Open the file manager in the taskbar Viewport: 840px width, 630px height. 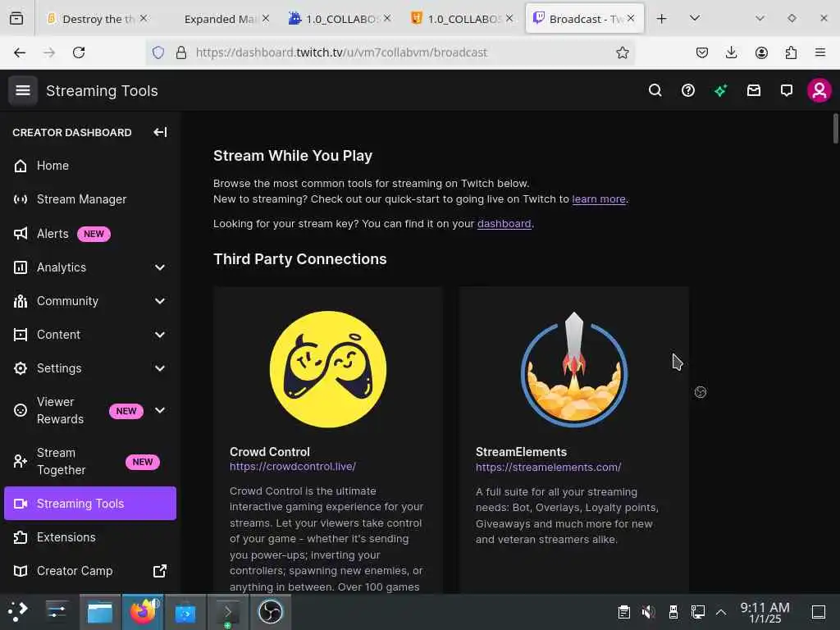tap(100, 611)
